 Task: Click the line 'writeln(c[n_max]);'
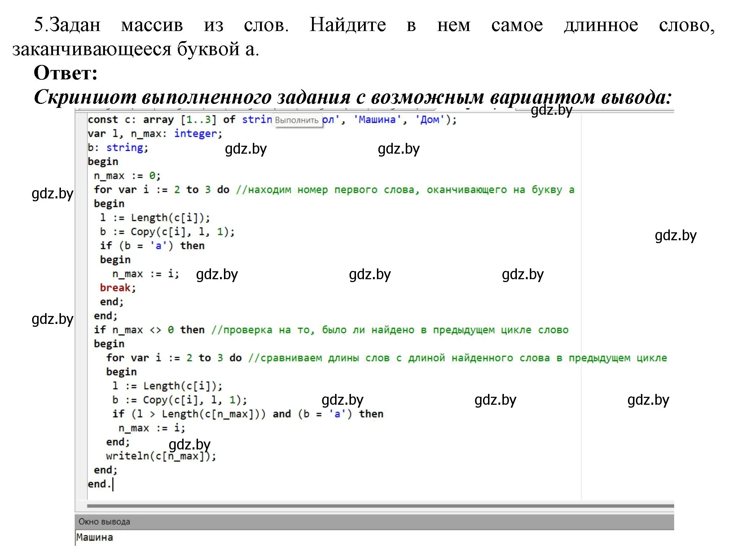pyautogui.click(x=161, y=456)
